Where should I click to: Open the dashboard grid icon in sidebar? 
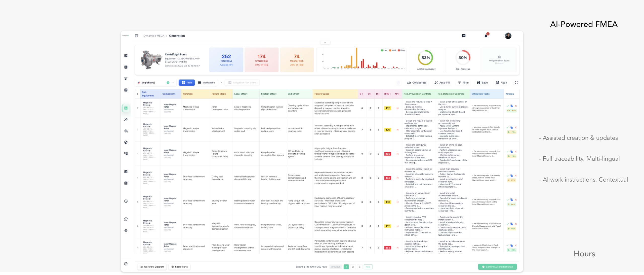(x=126, y=56)
